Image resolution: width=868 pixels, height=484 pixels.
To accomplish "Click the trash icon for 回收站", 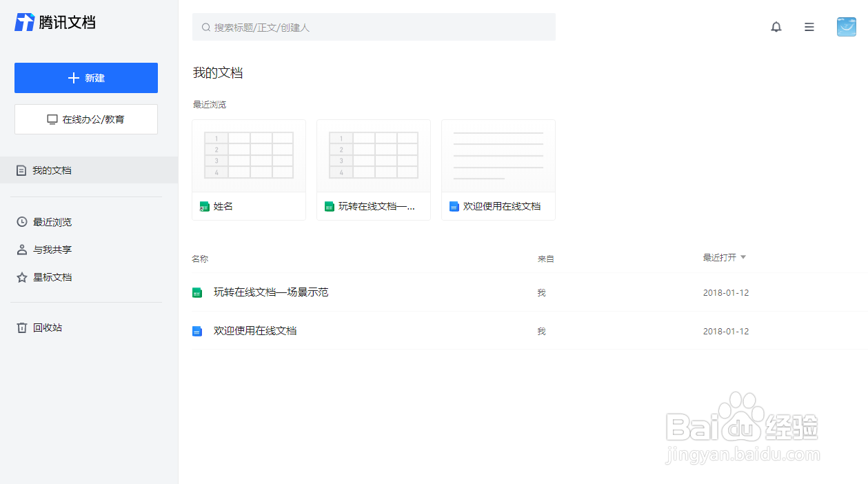I will click(x=22, y=327).
